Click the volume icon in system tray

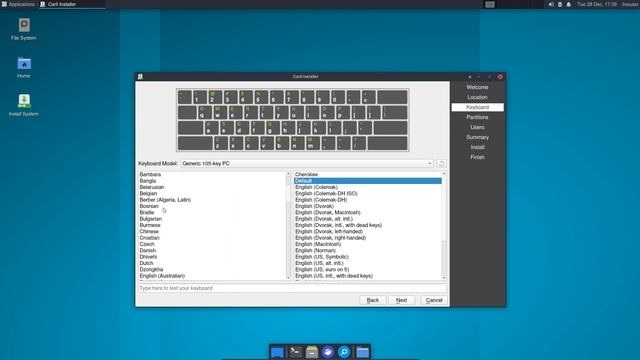[x=551, y=4]
